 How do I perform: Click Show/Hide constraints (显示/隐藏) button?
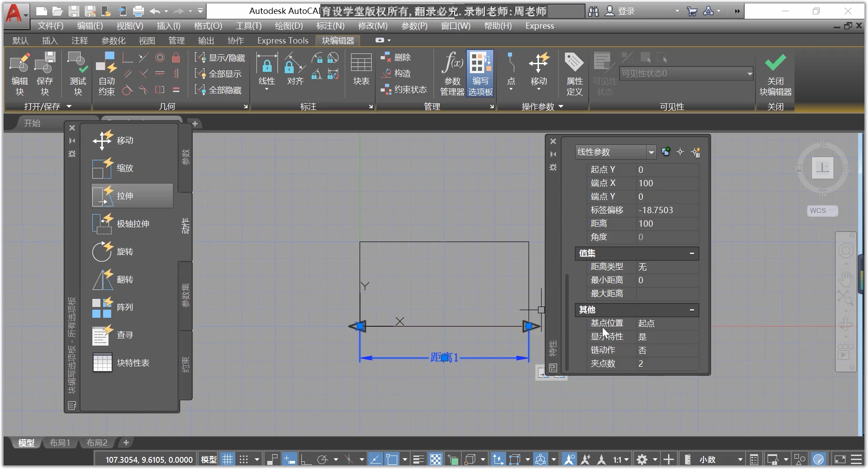[220, 58]
